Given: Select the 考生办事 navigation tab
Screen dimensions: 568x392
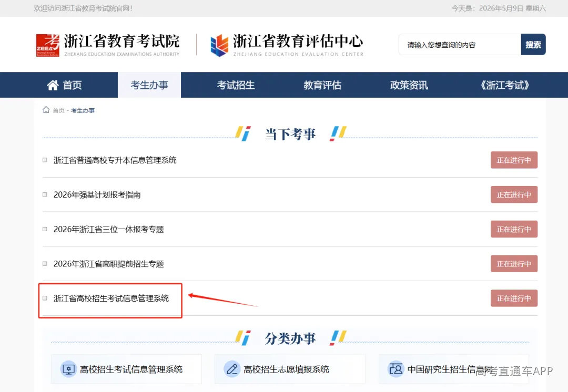Looking at the screenshot, I should pyautogui.click(x=149, y=85).
